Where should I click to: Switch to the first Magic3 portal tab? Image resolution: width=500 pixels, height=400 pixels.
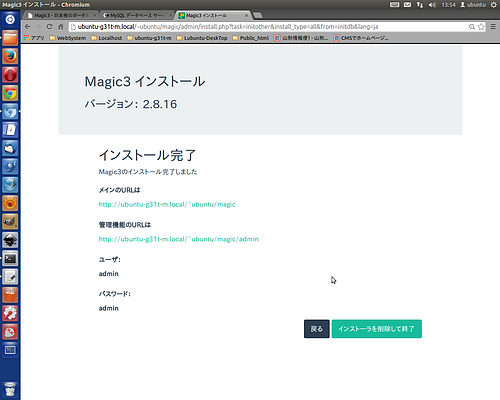coord(62,15)
